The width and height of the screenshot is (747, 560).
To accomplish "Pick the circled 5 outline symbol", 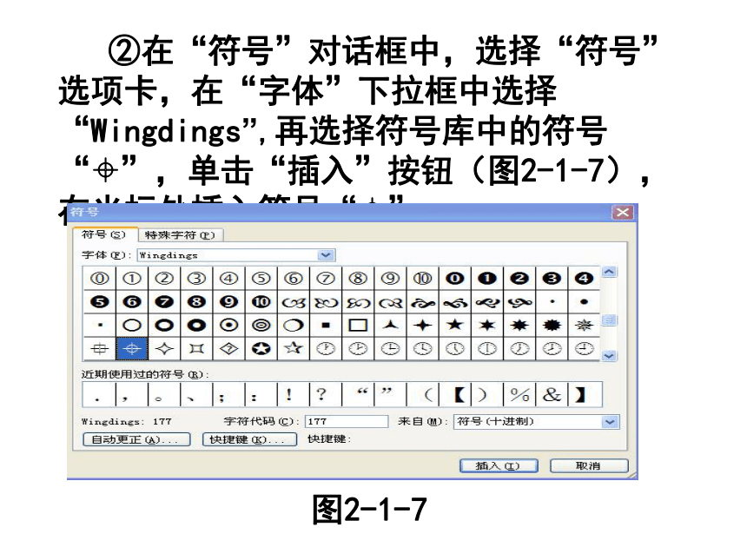I will pyautogui.click(x=261, y=278).
